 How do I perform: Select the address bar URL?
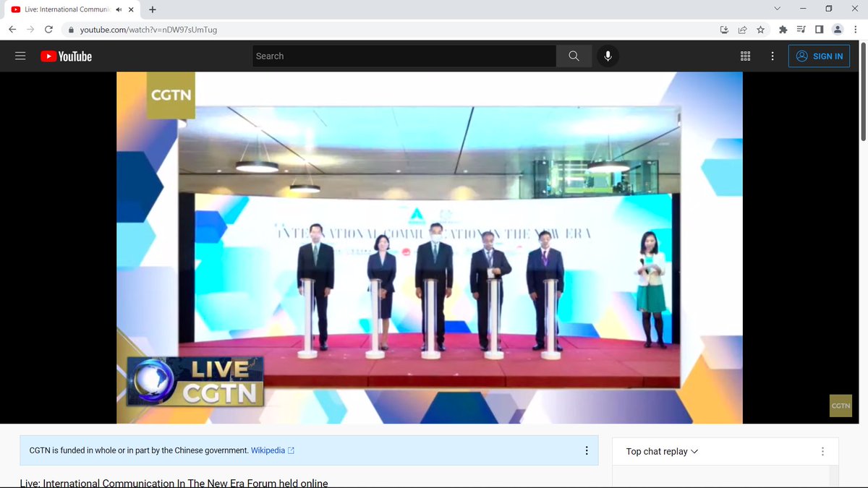[148, 30]
